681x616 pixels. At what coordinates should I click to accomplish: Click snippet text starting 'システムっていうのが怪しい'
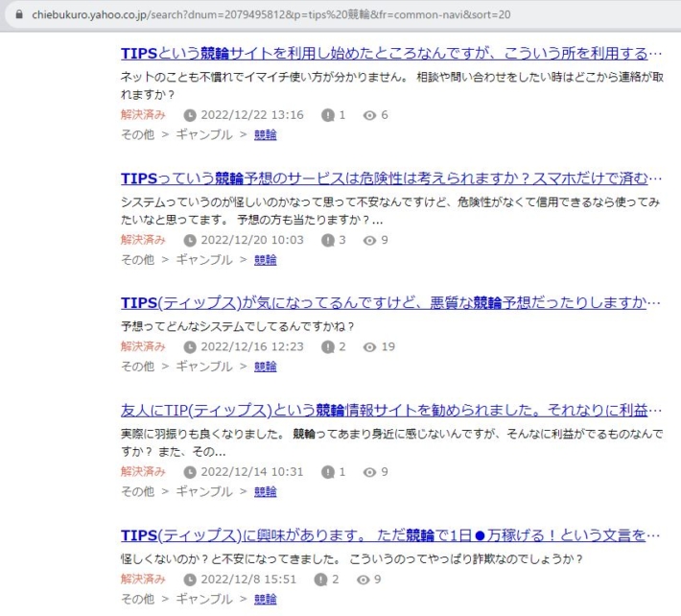(390, 211)
